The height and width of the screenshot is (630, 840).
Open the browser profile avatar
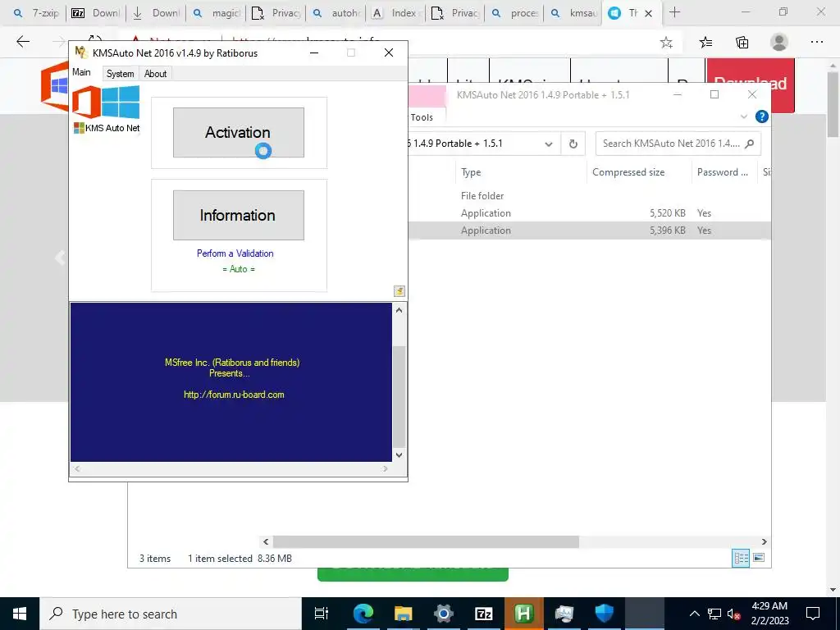779,43
